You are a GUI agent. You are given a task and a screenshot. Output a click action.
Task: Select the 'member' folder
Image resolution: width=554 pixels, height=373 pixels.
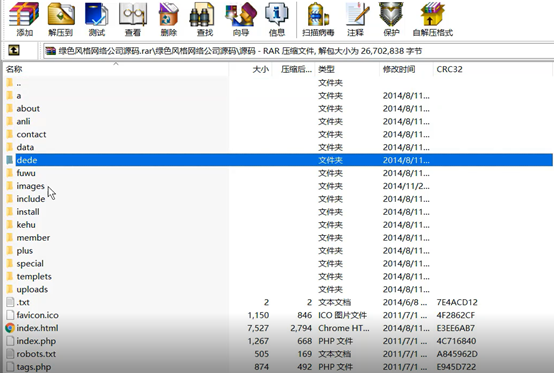(x=33, y=238)
